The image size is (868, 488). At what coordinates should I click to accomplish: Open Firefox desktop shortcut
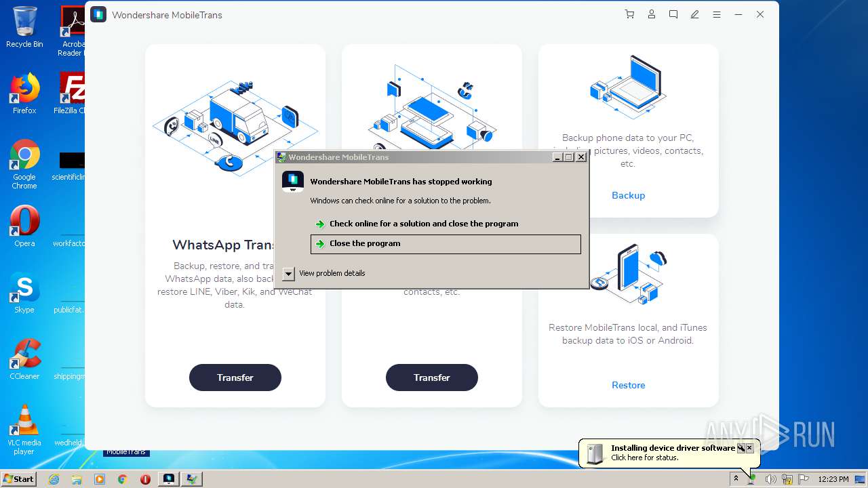pyautogui.click(x=24, y=94)
